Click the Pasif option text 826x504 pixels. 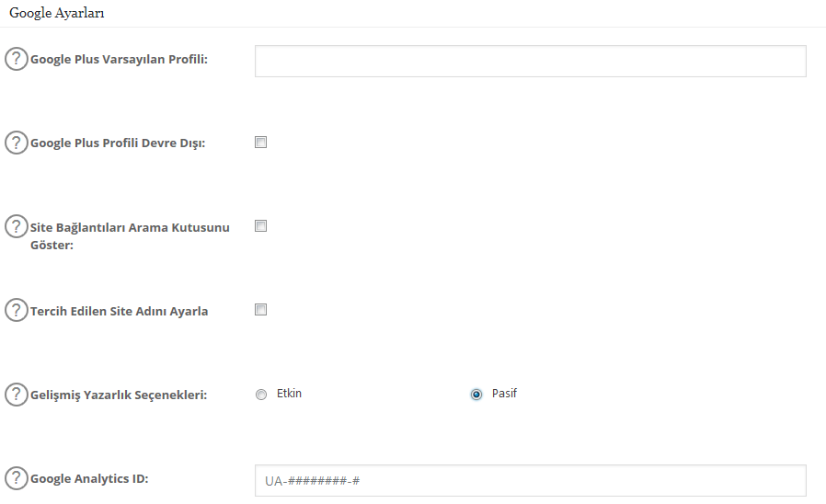tap(504, 394)
